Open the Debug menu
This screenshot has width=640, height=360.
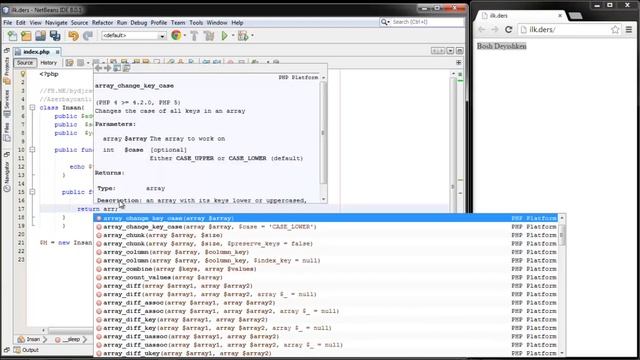138,23
